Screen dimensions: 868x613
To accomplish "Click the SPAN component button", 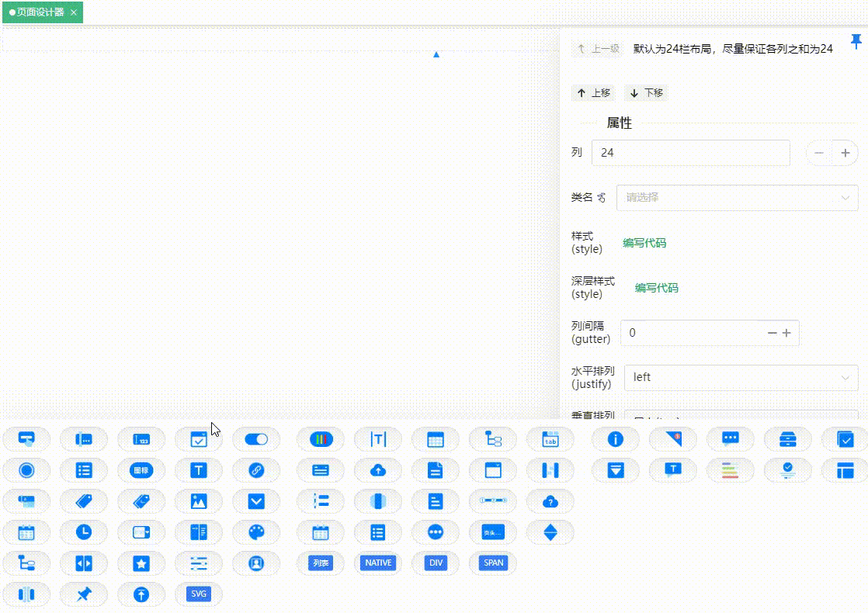I will coord(492,563).
